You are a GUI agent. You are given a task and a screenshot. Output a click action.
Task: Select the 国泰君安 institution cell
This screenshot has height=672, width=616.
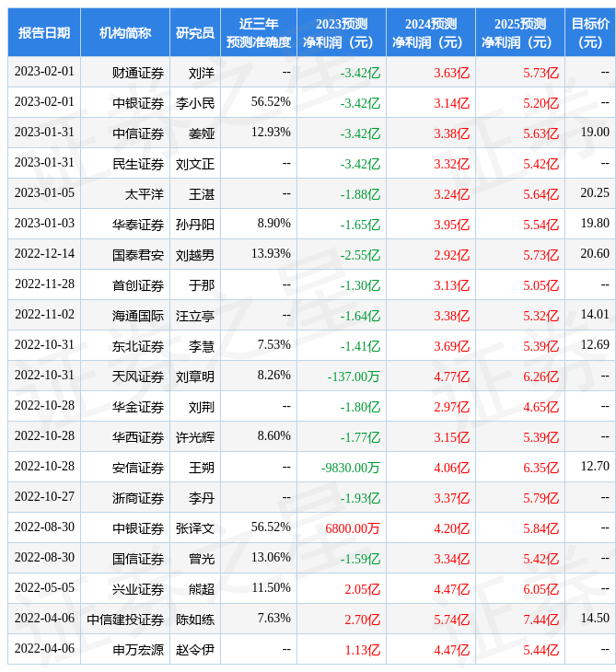(x=138, y=255)
